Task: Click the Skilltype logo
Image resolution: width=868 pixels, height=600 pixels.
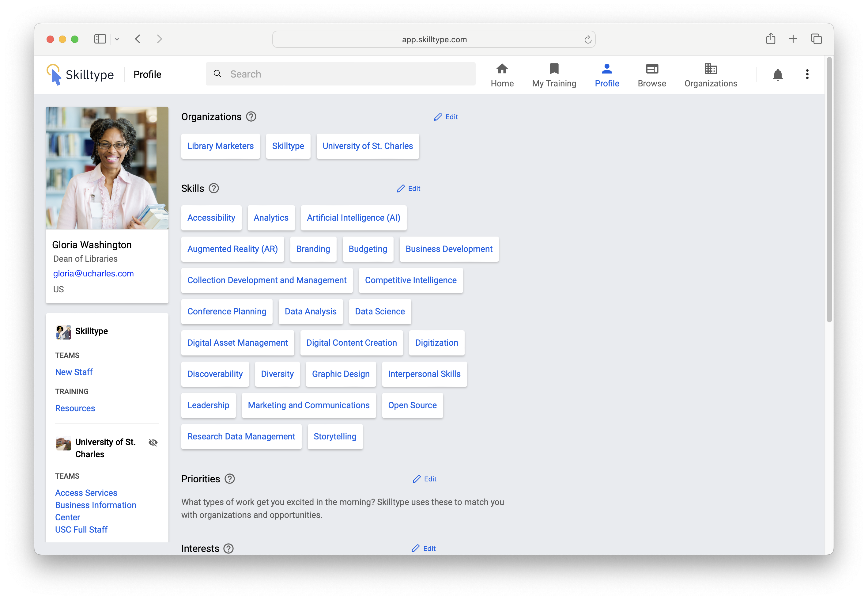Action: pyautogui.click(x=80, y=74)
